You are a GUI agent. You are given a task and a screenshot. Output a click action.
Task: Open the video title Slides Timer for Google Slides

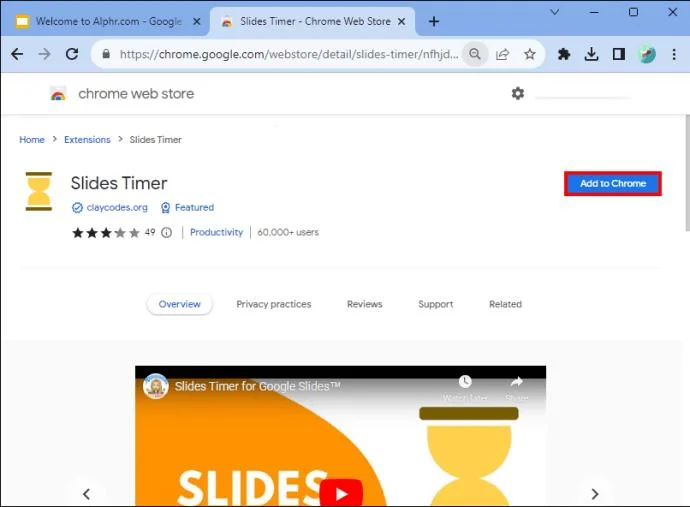(257, 386)
